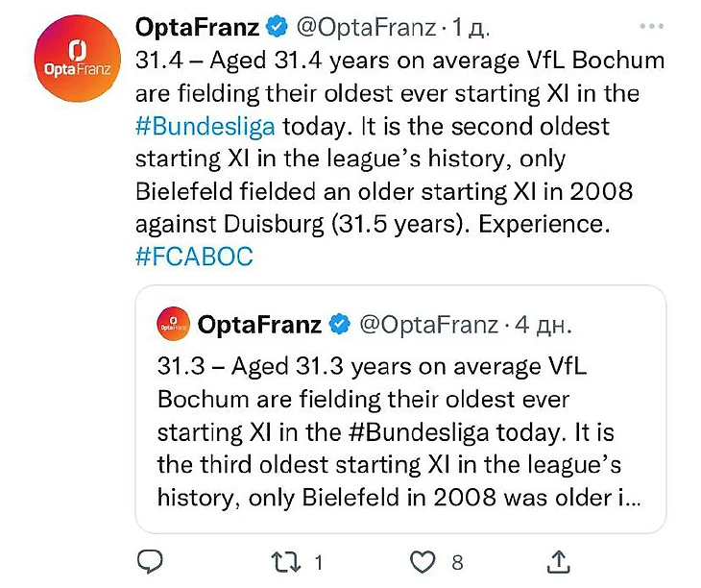701x588 pixels.
Task: Click @OptaFranz handle in the quoted tweet
Action: pyautogui.click(x=428, y=325)
